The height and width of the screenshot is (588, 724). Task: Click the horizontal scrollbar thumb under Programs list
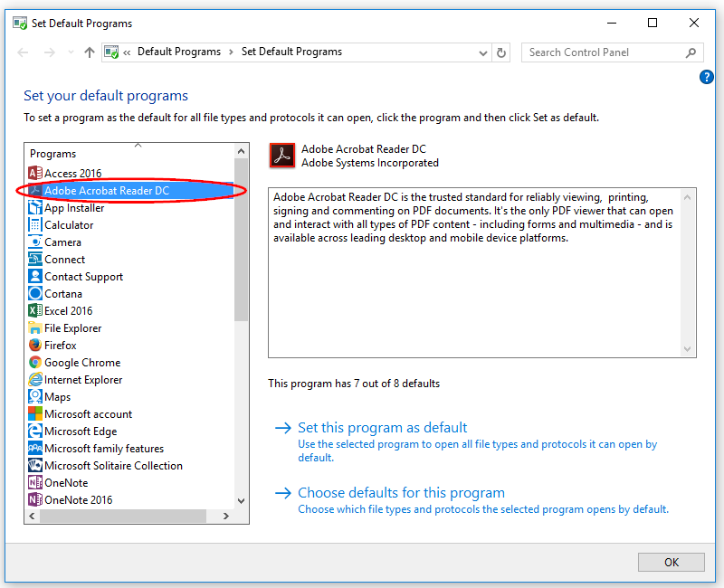[x=123, y=516]
